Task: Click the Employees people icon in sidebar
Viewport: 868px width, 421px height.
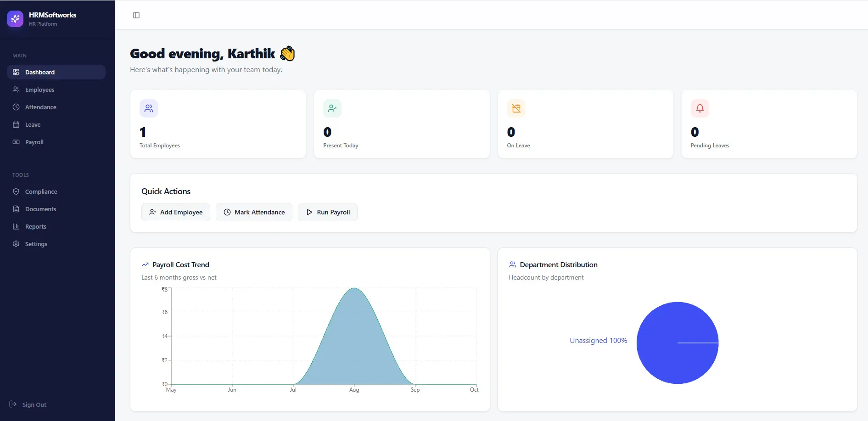Action: [16, 90]
